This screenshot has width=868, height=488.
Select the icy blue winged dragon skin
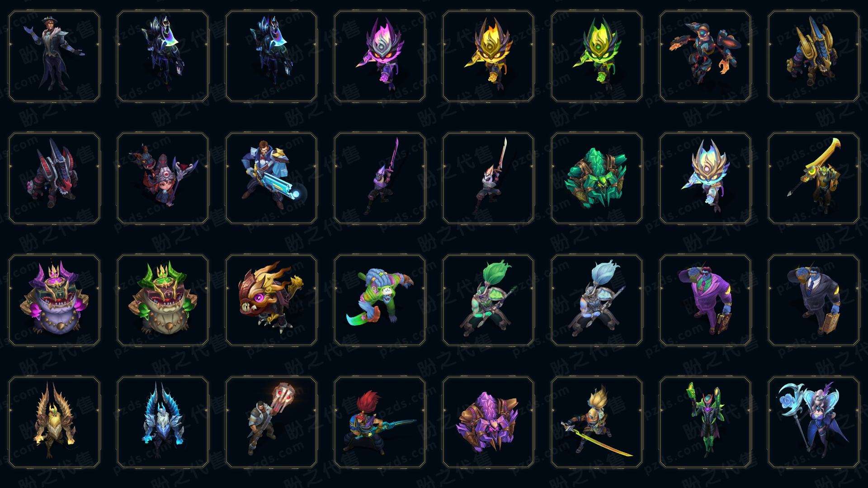[163, 422]
